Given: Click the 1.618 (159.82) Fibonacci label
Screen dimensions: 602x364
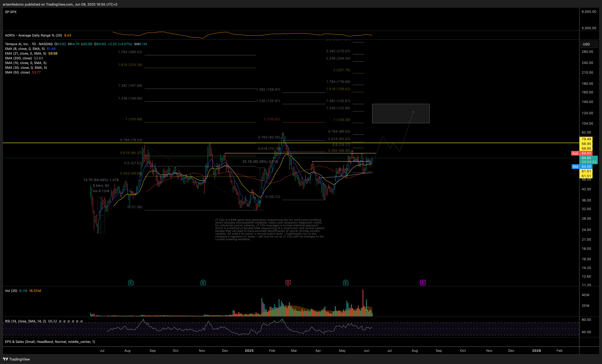Looking at the screenshot, I should [338, 89].
